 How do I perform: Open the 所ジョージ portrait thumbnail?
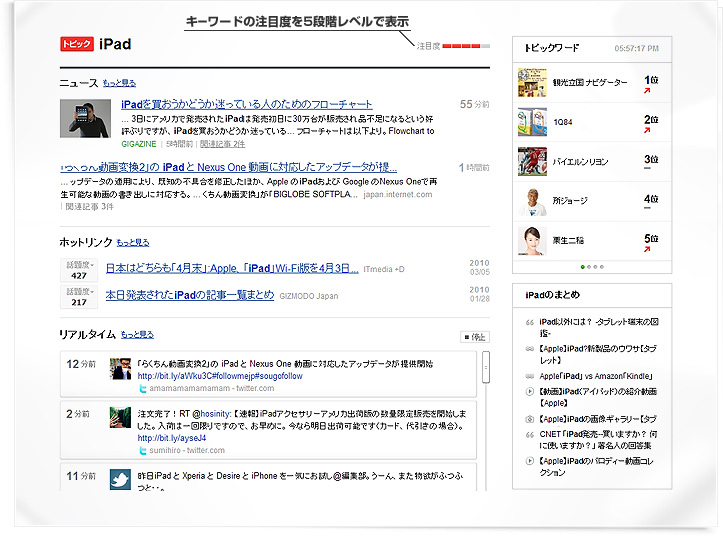click(x=532, y=201)
